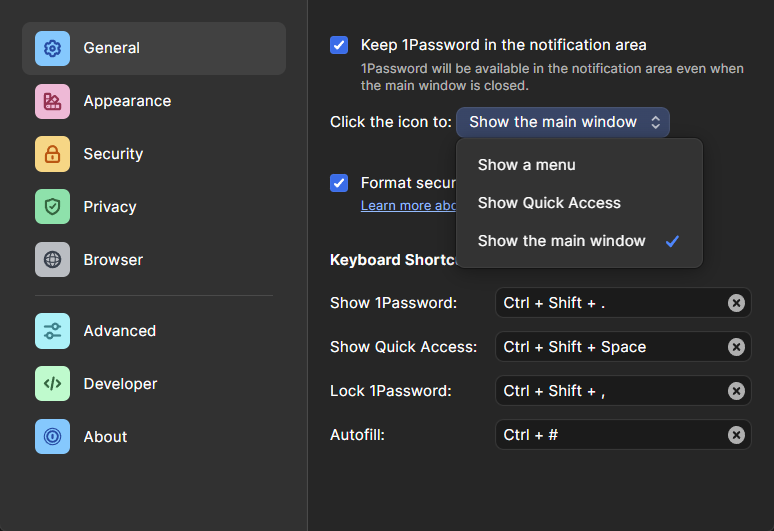
Task: Click the Show 1Password shortcut field
Action: tap(623, 303)
